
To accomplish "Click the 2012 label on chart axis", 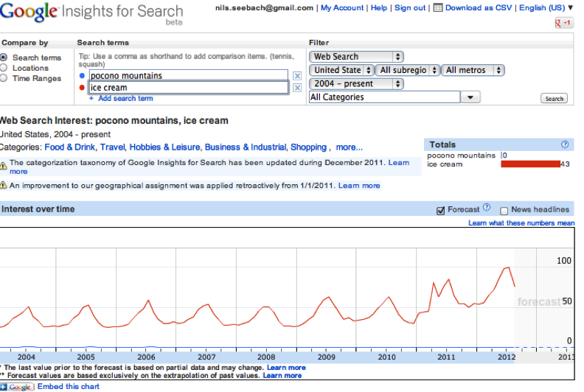I will 507,357.
